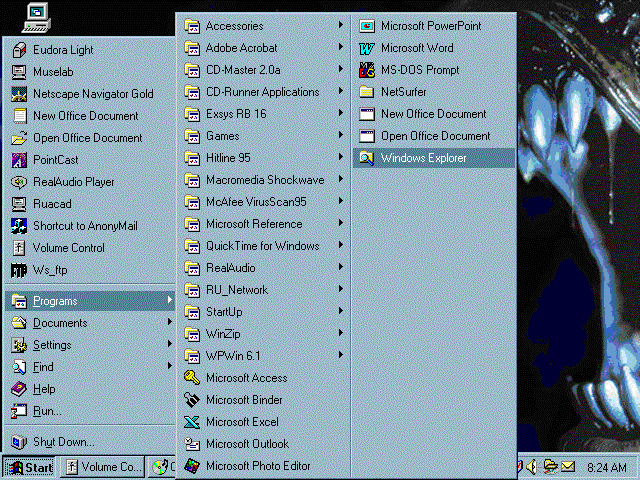Switch to Volume Control taskbar button

click(102, 467)
